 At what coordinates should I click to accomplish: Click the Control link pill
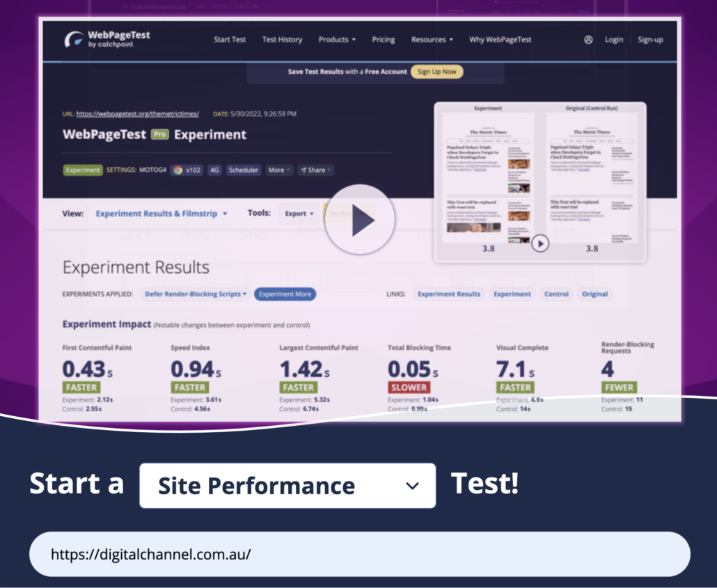click(556, 294)
